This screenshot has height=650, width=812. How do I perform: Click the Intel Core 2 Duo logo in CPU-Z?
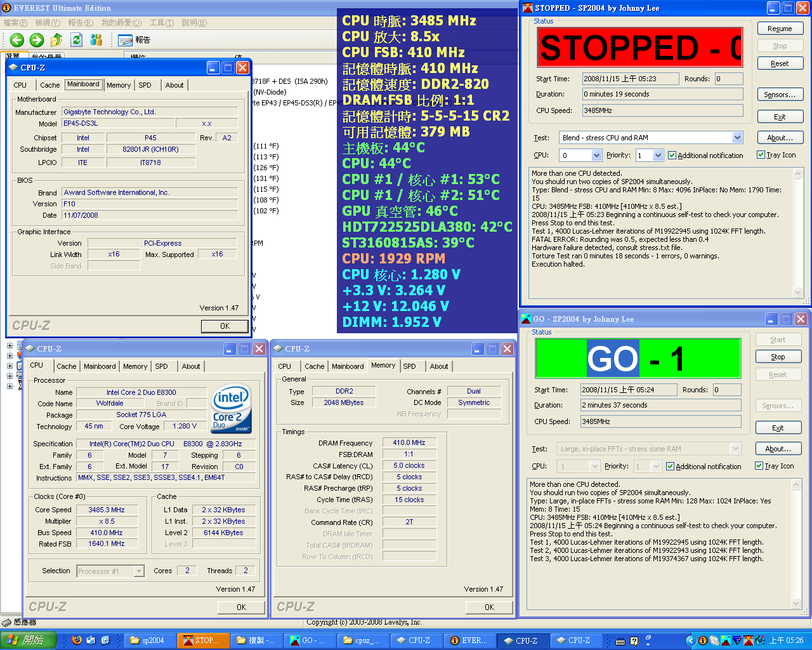[x=232, y=409]
